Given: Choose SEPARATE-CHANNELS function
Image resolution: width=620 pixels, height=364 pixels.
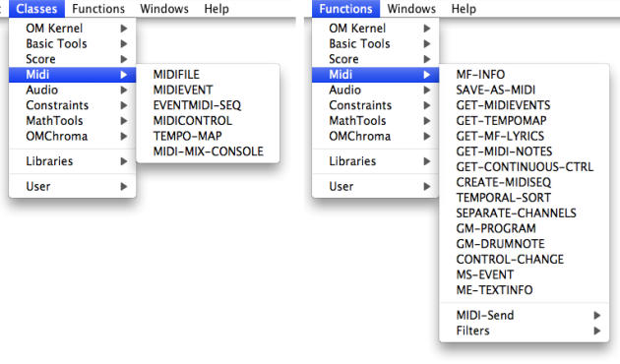Looking at the screenshot, I should point(525,213).
